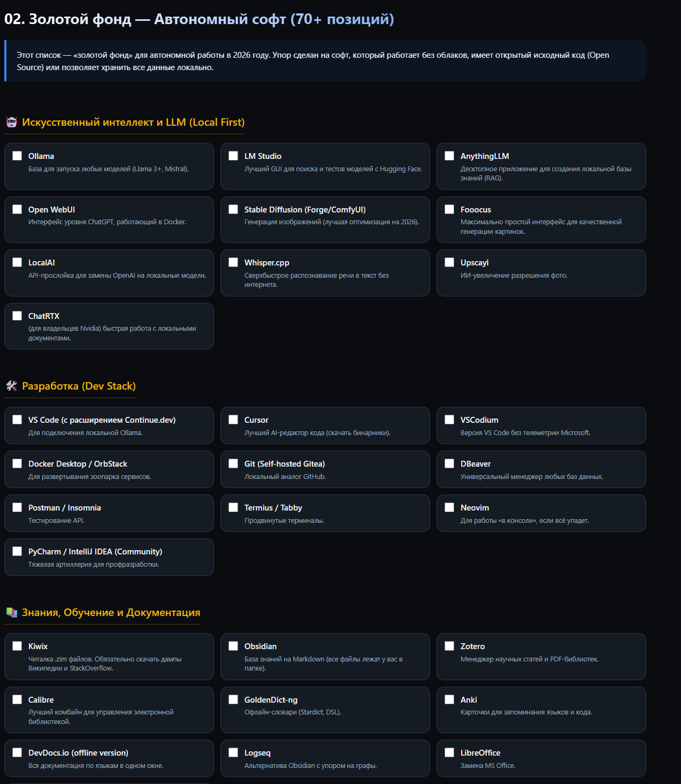
Task: Click the Kiwix card description text
Action: tap(105, 664)
